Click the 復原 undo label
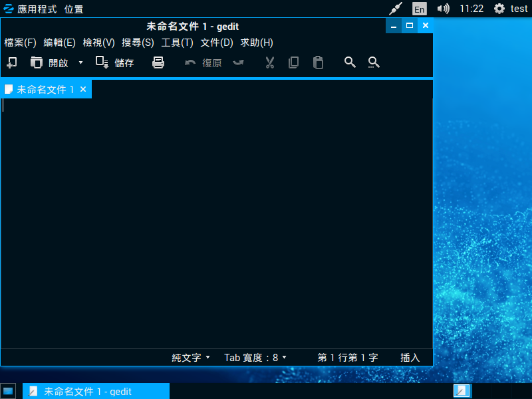532x399 pixels. 212,63
